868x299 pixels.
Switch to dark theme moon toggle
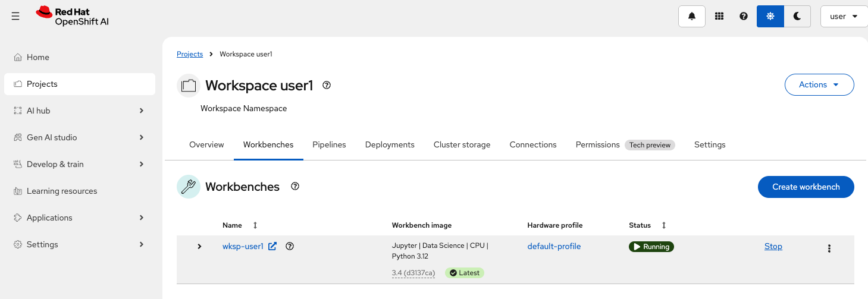tap(797, 17)
